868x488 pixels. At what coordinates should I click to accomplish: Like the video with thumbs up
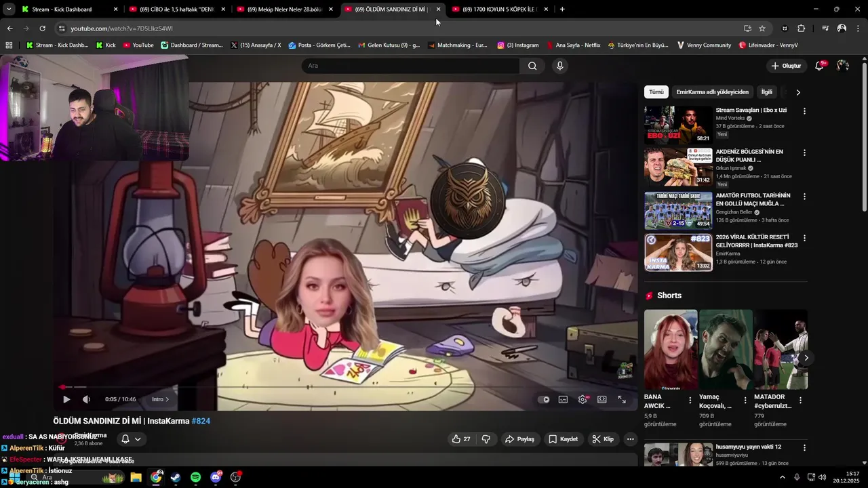coord(461,439)
